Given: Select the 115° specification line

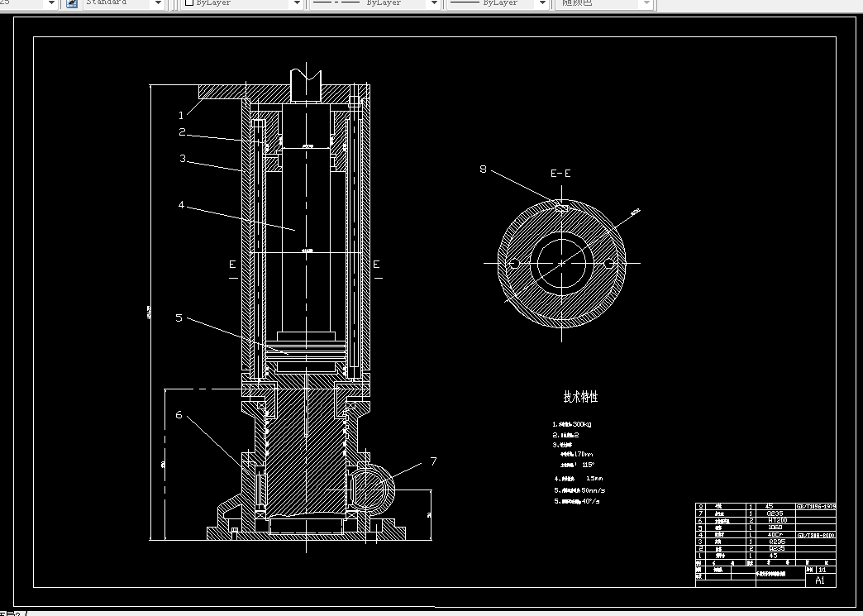Looking at the screenshot, I should click(577, 466).
